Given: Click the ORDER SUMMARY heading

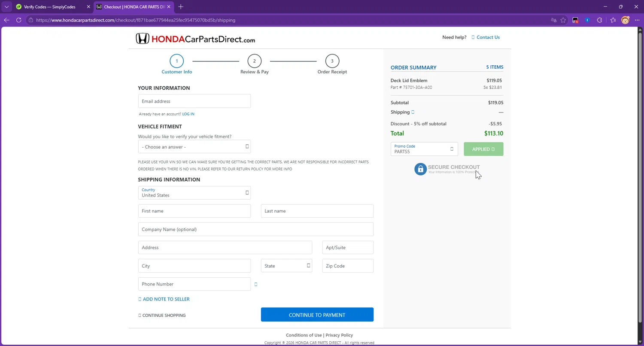Looking at the screenshot, I should pos(413,67).
